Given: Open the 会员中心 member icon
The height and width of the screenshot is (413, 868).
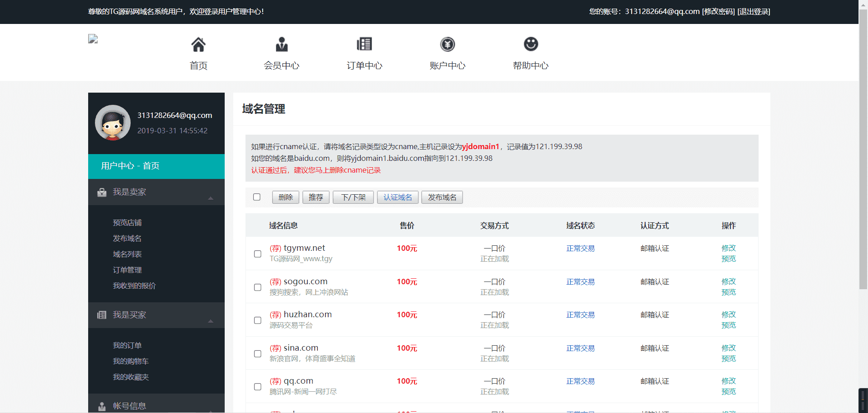Looking at the screenshot, I should pyautogui.click(x=282, y=44).
